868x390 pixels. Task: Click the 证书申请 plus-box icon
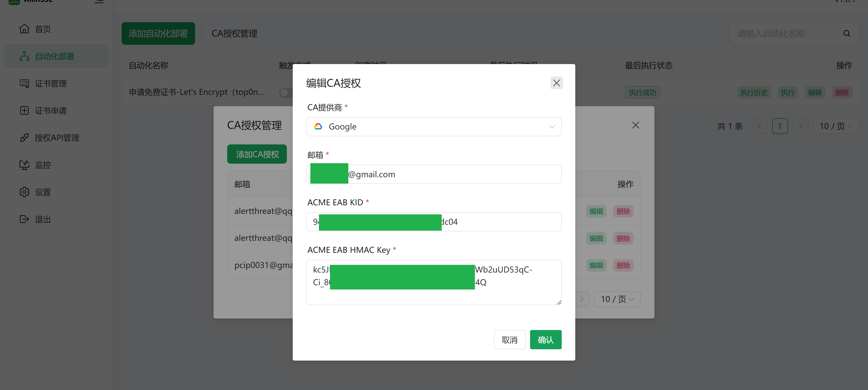[x=24, y=111]
